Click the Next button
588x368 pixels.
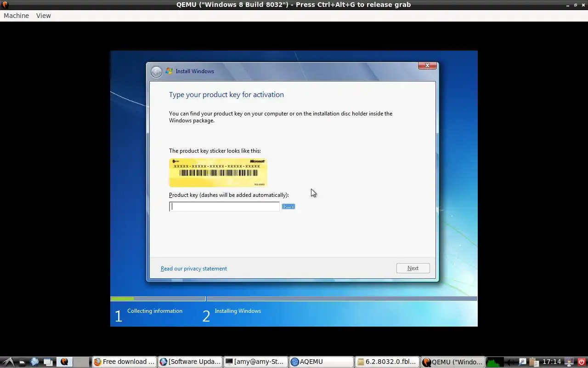[x=413, y=268]
